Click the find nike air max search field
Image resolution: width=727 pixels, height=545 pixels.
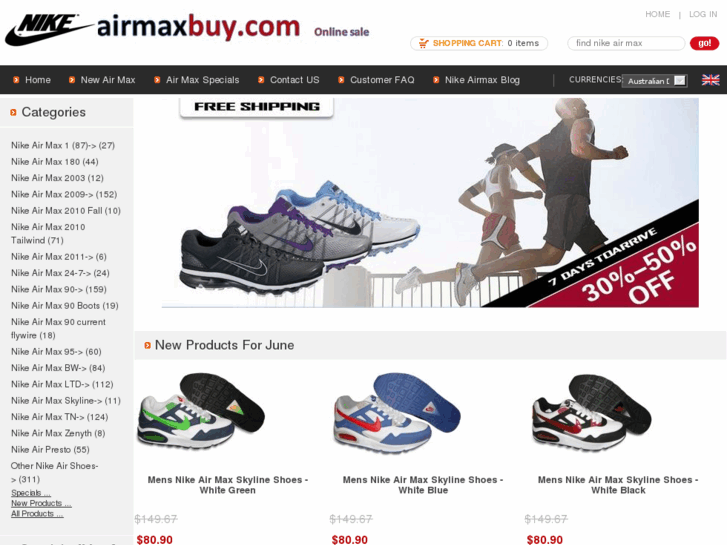tap(626, 43)
